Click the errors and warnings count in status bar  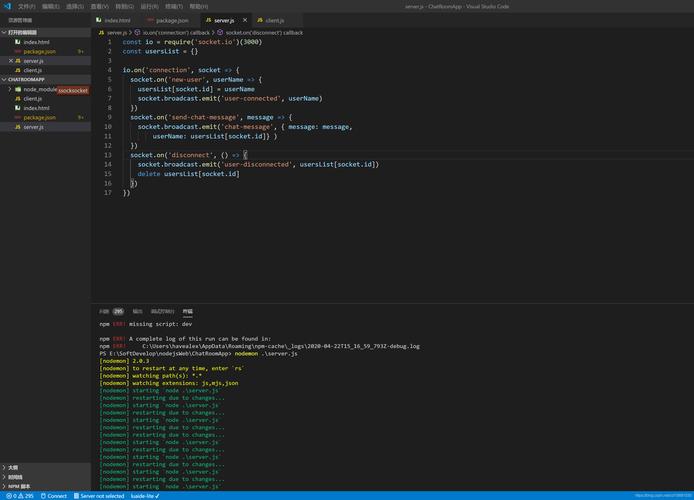click(20, 496)
